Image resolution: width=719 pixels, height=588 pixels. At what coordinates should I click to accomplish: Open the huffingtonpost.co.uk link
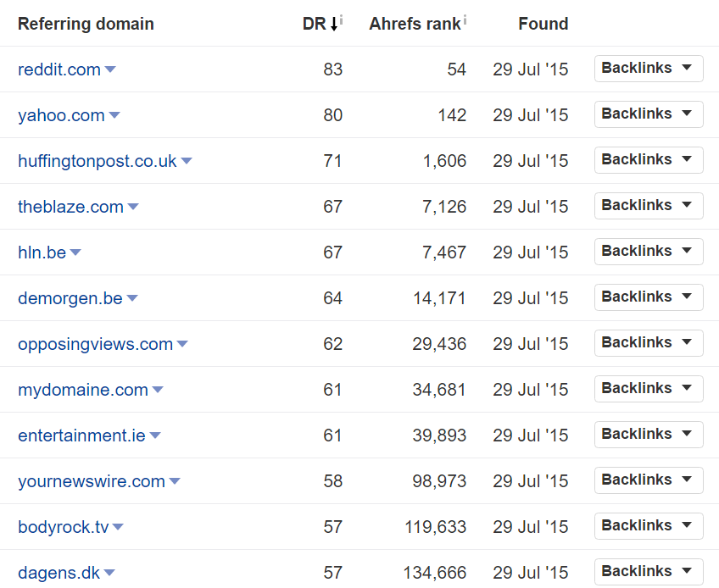tap(98, 161)
